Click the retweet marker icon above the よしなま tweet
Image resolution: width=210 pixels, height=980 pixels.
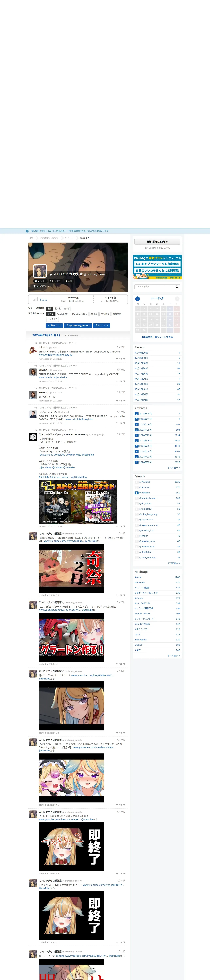coord(36,343)
